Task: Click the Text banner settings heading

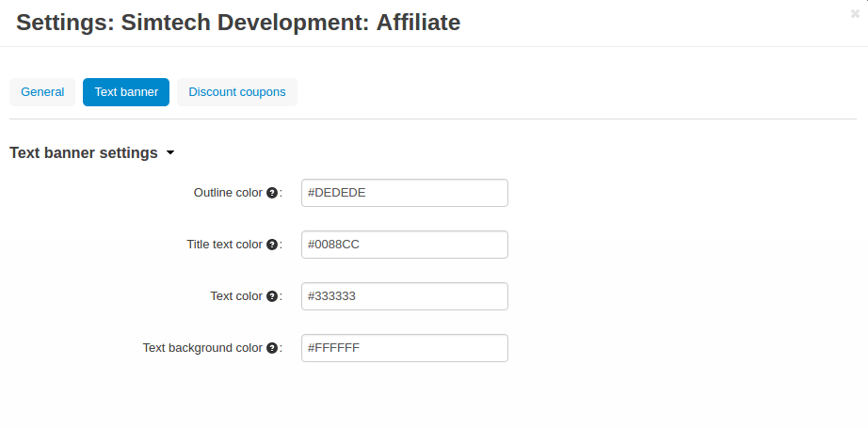Action: coord(84,153)
